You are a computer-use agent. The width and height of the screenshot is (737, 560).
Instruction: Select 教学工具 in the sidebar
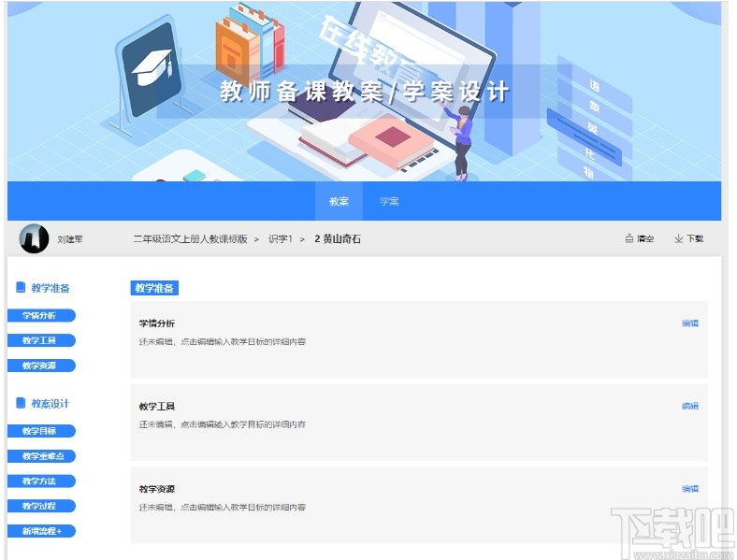click(x=41, y=340)
